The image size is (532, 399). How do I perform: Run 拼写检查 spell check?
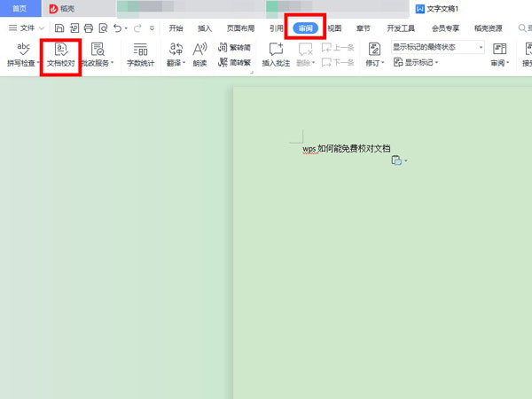(x=23, y=55)
